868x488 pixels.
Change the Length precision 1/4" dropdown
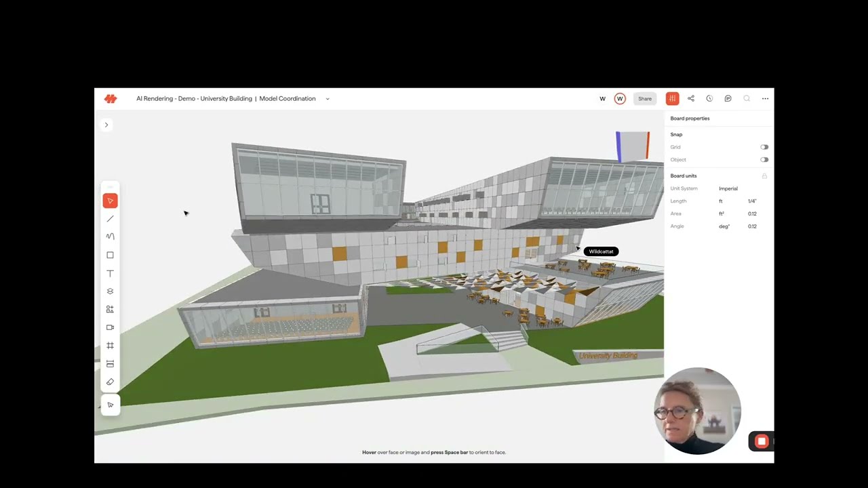pos(752,201)
